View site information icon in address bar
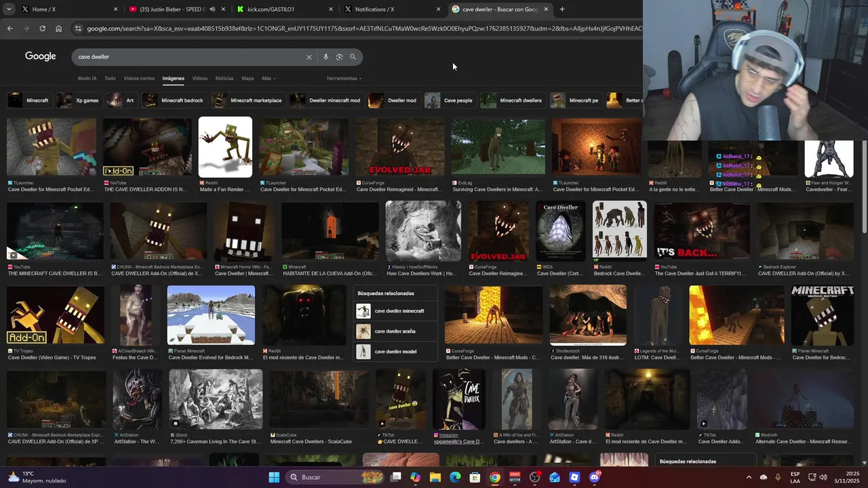Screen dimensions: 868x488 coord(79,28)
